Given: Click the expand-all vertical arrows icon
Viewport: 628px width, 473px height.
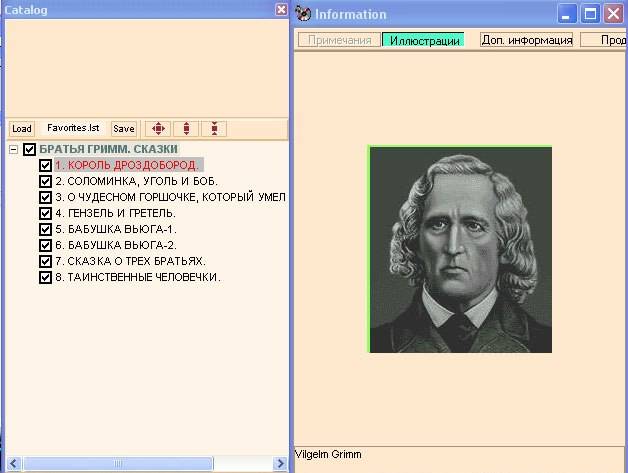Looking at the screenshot, I should 186,128.
